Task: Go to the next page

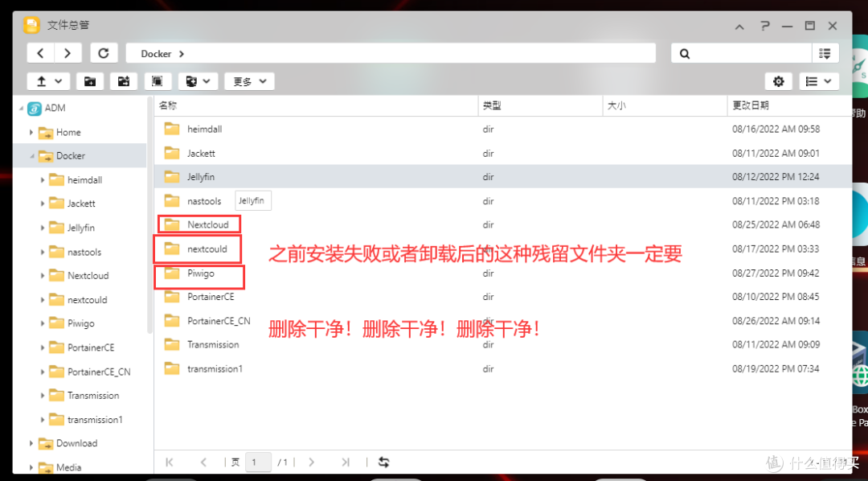Action: (x=311, y=462)
